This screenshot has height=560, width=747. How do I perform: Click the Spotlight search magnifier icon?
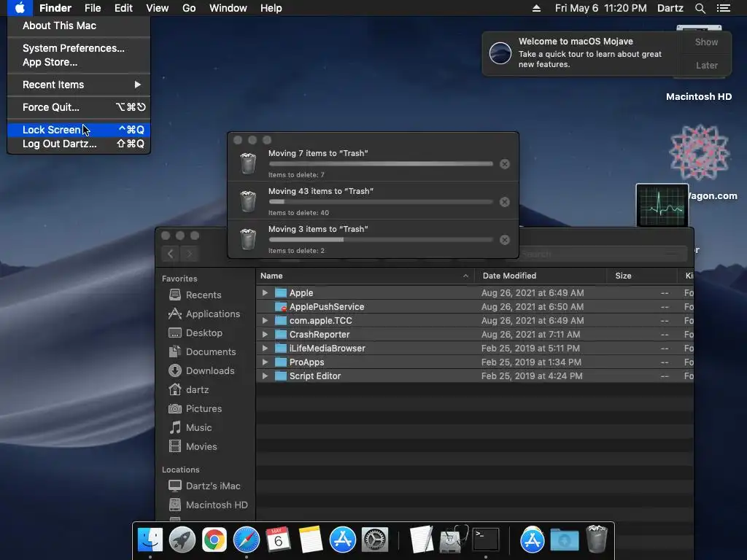point(700,8)
